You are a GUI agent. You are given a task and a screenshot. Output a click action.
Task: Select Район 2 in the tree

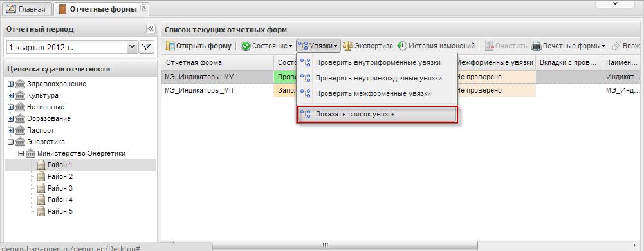[x=60, y=176]
